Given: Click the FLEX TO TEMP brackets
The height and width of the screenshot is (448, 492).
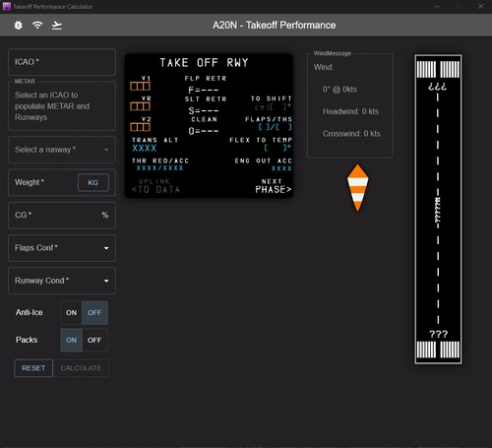Looking at the screenshot, I should pyautogui.click(x=277, y=148).
